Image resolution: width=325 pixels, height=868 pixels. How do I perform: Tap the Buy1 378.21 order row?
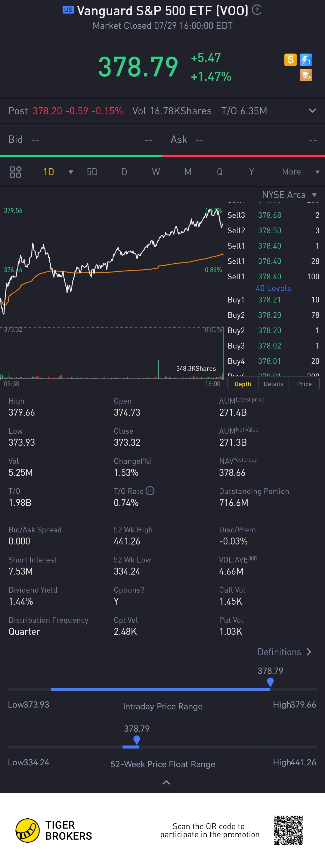click(273, 300)
